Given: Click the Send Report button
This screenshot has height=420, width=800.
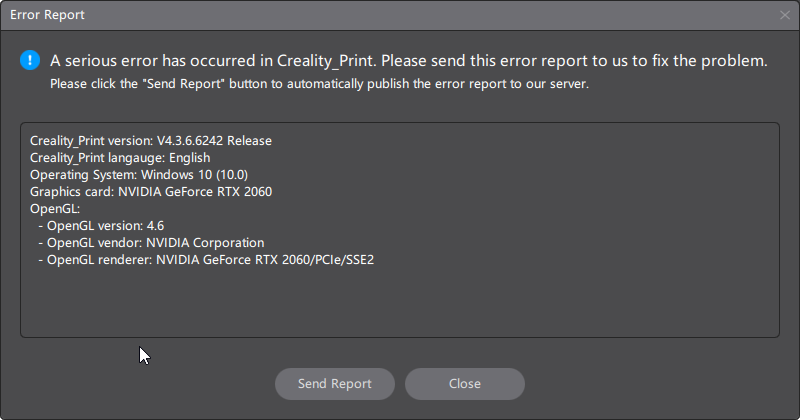Looking at the screenshot, I should (335, 384).
